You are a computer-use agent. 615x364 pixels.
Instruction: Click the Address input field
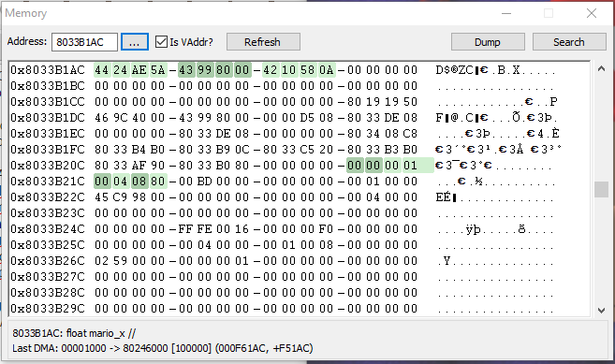point(84,42)
